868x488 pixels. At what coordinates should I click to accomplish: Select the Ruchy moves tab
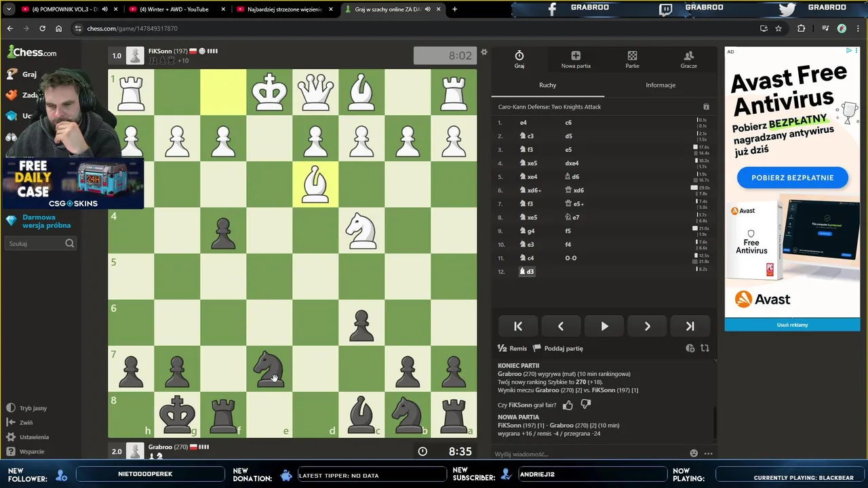pyautogui.click(x=547, y=85)
